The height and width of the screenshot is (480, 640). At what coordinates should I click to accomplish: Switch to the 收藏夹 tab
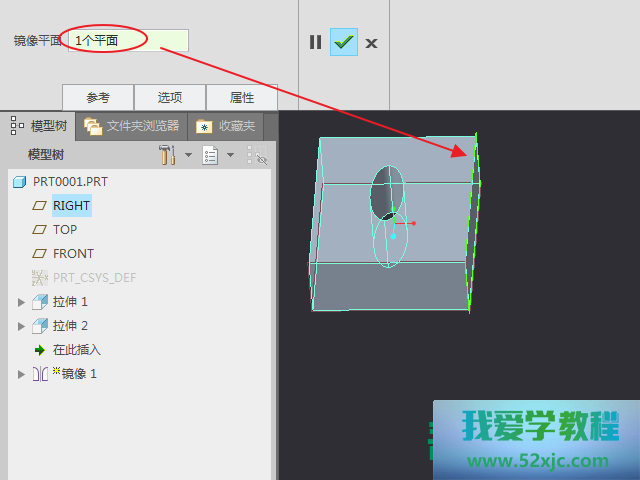tap(226, 126)
